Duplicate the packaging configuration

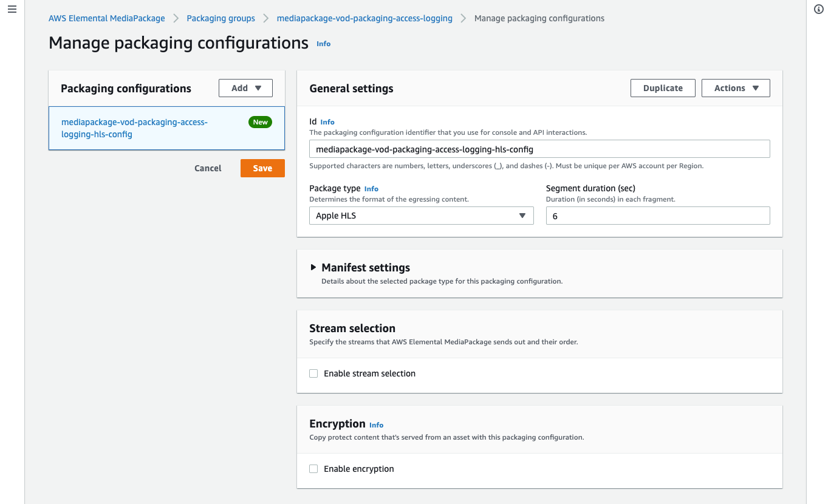click(663, 88)
